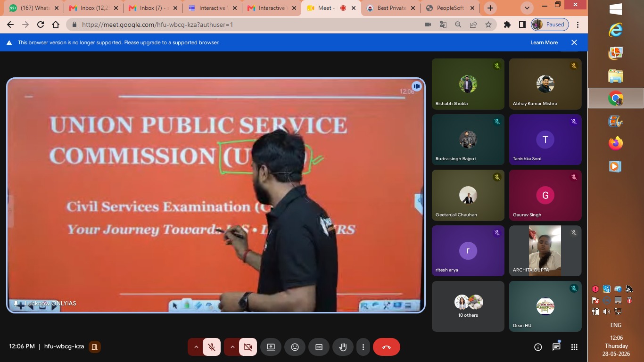
Task: Open a new browser tab
Action: (490, 8)
